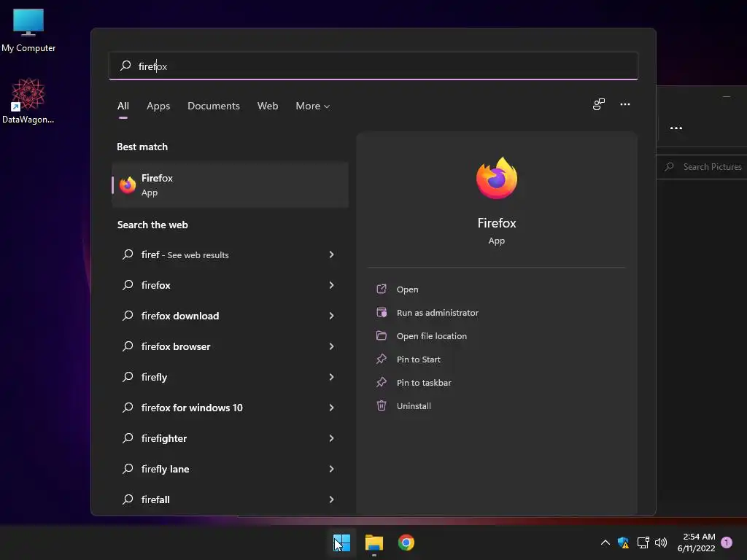
Task: Open notification badge showing 1
Action: point(727,542)
